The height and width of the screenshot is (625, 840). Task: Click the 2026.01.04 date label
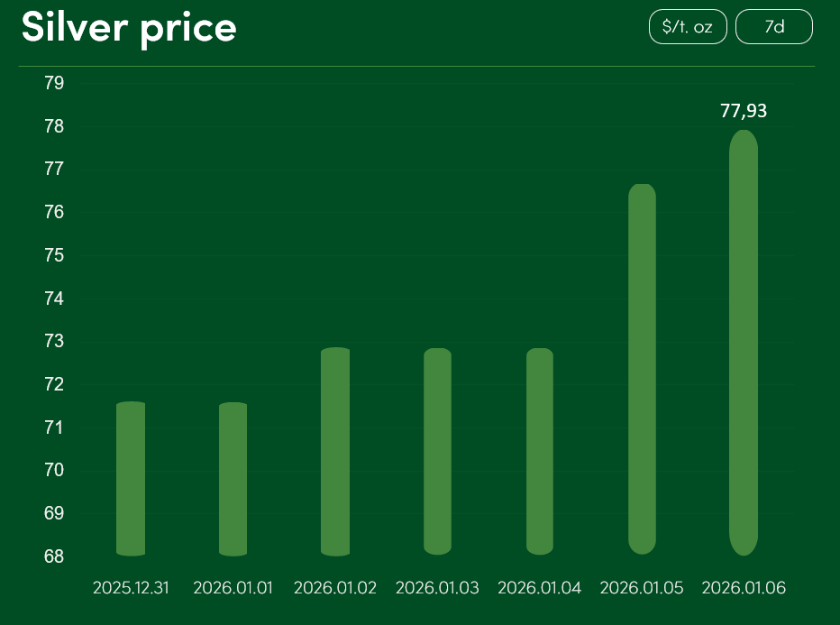click(x=539, y=588)
